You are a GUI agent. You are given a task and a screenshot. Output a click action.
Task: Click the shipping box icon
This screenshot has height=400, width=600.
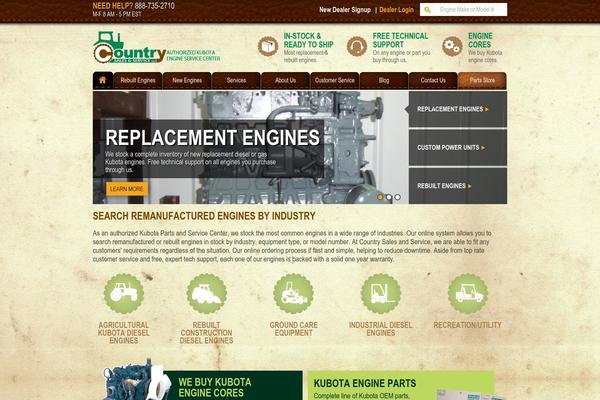tap(268, 47)
